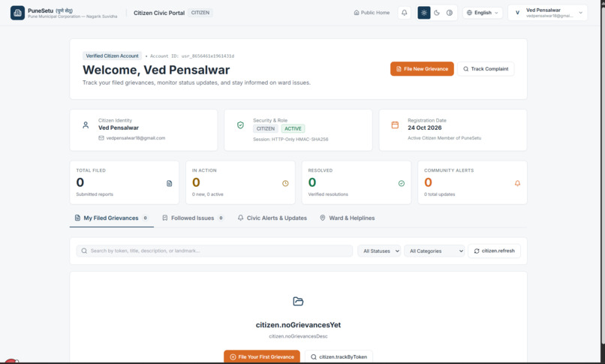Click the Submitted reports caption
This screenshot has width=605, height=364.
[x=95, y=194]
